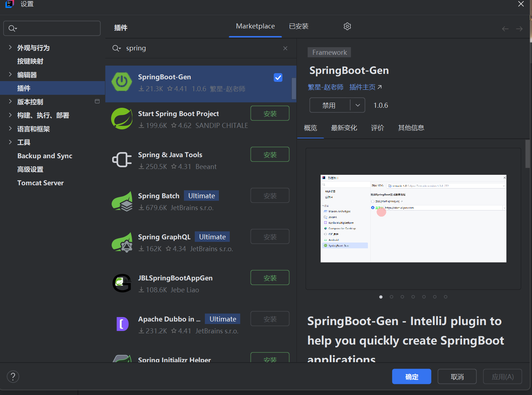532x395 pixels.
Task: Open the 概览 tab
Action: (311, 128)
